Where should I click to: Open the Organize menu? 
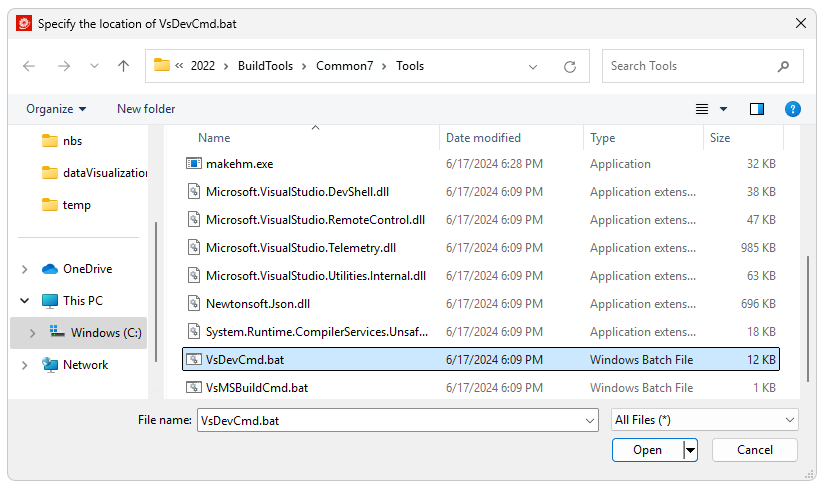56,109
